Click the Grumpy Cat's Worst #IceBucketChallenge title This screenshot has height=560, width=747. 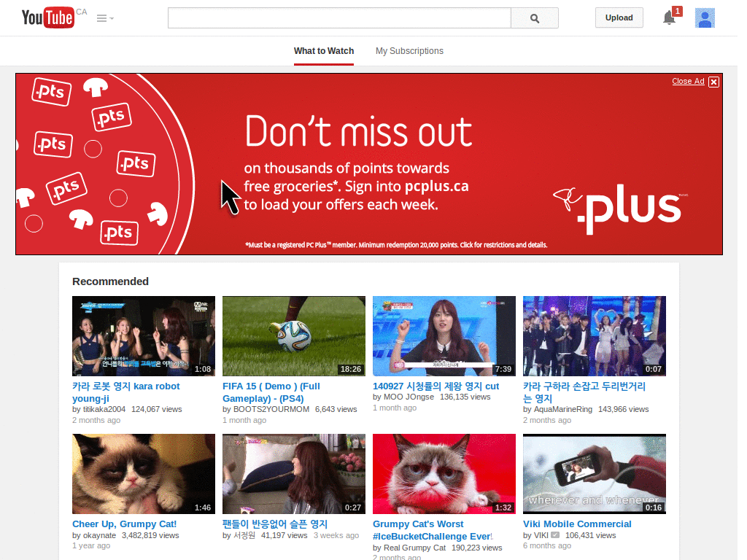click(x=433, y=530)
